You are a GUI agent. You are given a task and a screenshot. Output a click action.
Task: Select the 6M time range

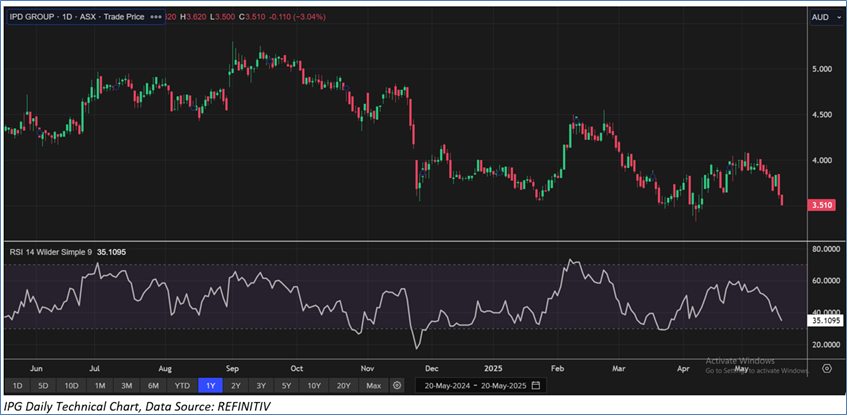tap(154, 385)
